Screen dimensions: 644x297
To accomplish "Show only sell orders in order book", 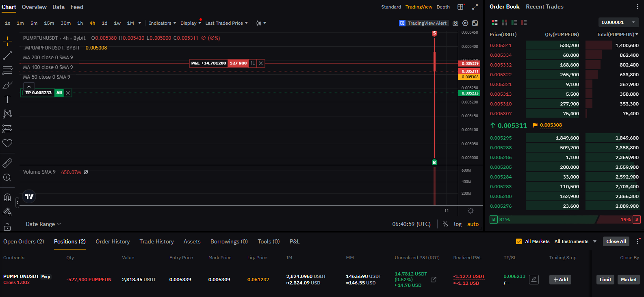I will [524, 23].
